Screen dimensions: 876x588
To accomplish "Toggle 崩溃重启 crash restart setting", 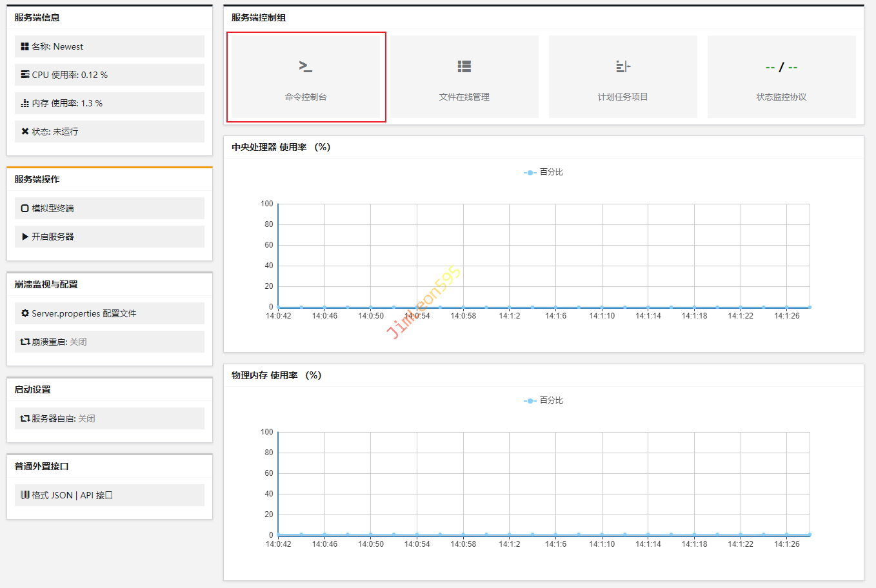I will coord(78,342).
